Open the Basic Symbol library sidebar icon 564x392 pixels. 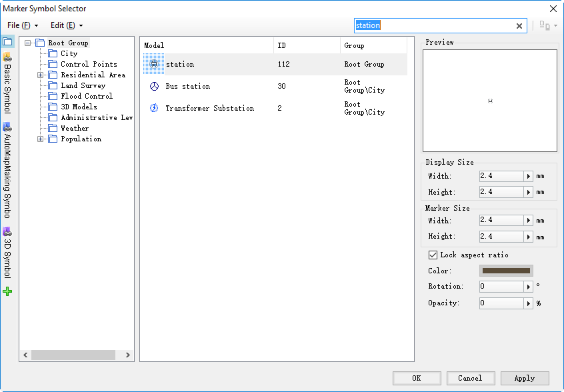(7, 57)
